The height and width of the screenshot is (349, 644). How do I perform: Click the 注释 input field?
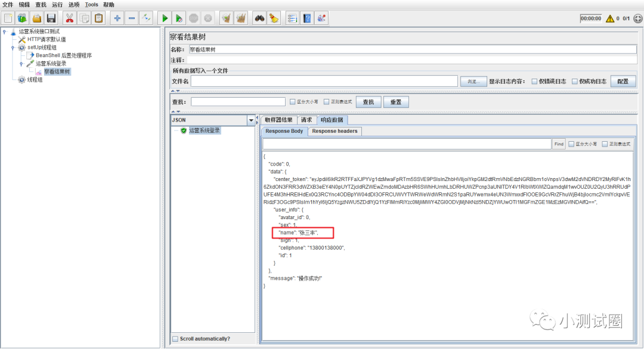(413, 60)
